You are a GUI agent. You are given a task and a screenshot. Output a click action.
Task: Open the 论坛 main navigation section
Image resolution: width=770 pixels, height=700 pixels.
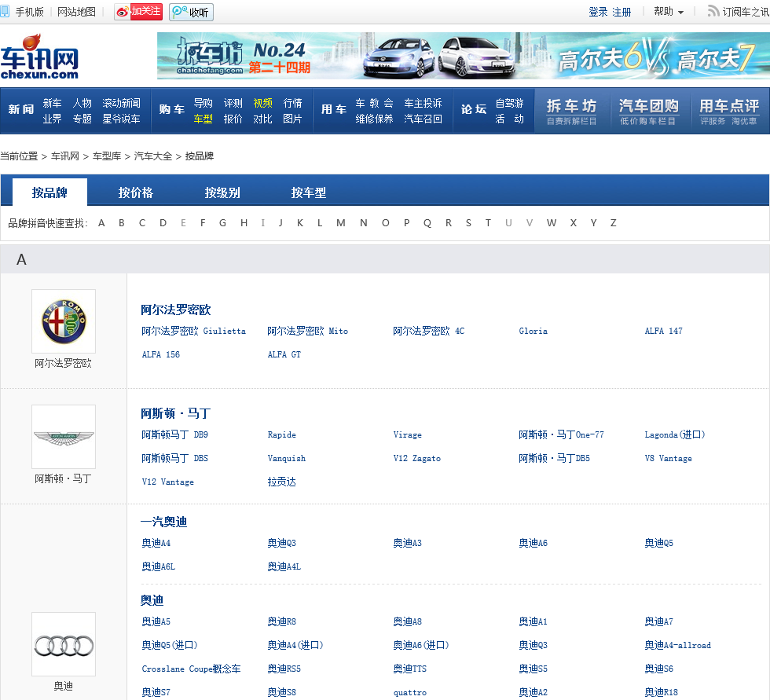click(x=473, y=109)
